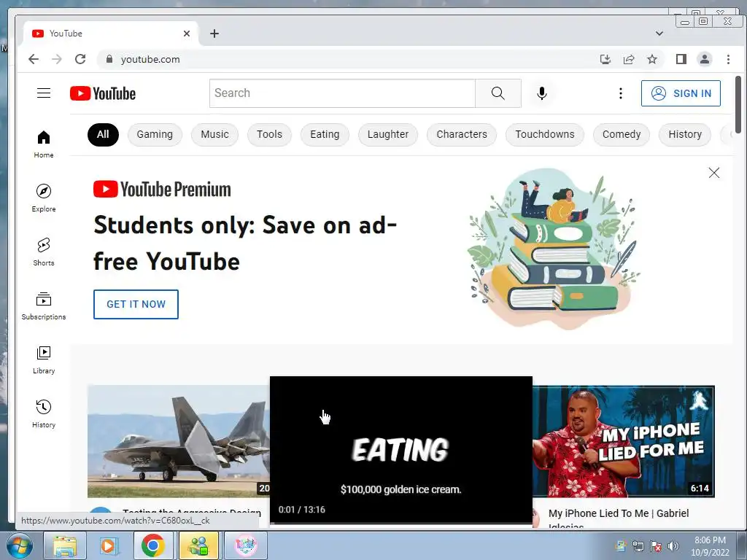Click the search magnifier button
Viewport: 747px width, 560px height.
[498, 93]
